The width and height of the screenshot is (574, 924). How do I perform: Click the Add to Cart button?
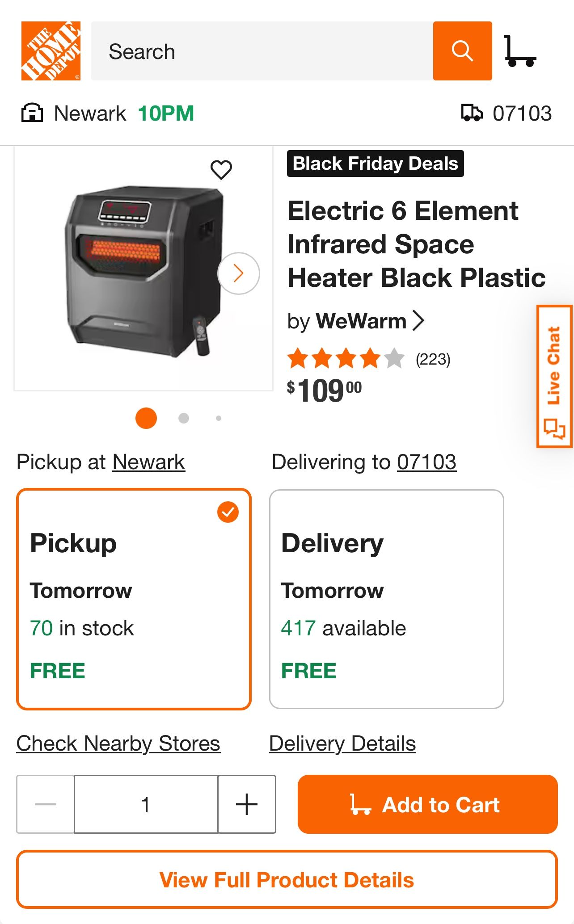[x=427, y=804]
